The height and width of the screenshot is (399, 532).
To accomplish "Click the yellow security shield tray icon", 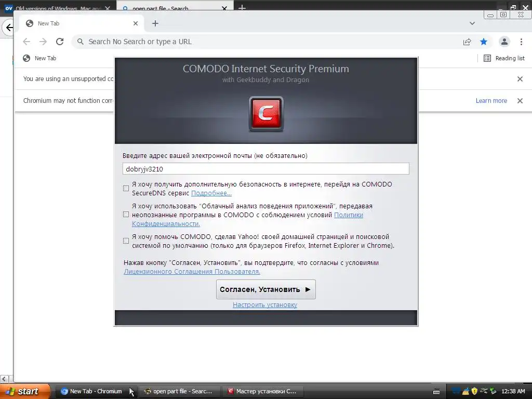I will point(474,391).
